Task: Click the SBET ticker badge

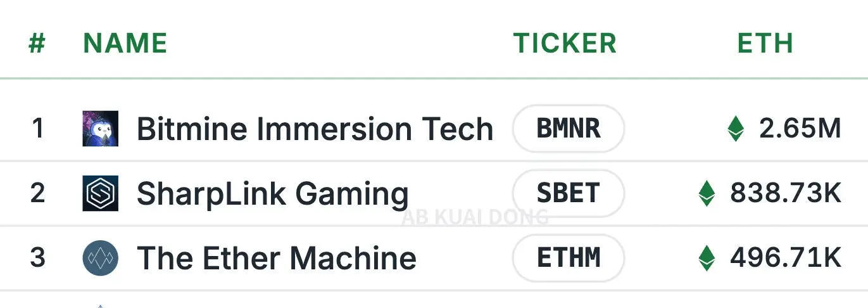Action: pyautogui.click(x=568, y=193)
